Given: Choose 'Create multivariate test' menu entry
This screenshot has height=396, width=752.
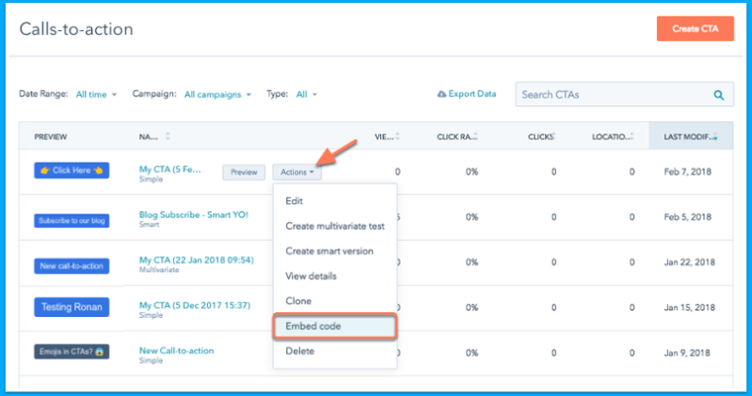Looking at the screenshot, I should click(x=335, y=226).
